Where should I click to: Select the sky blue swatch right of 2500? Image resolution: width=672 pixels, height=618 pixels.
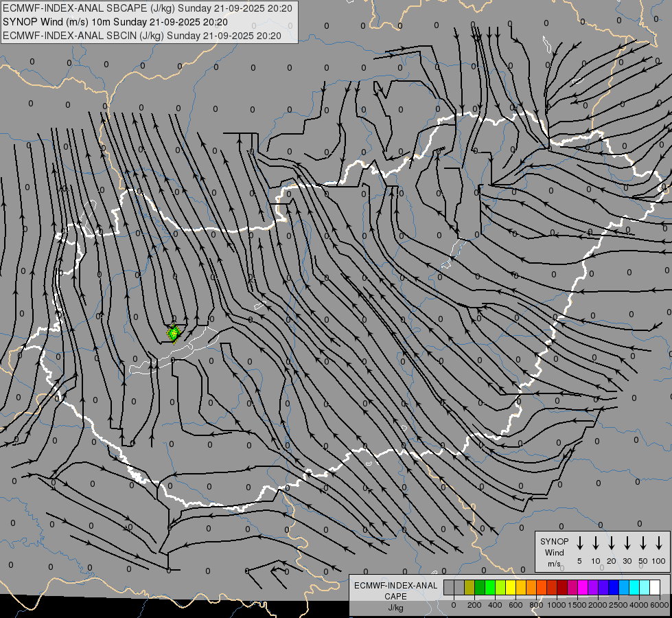pyautogui.click(x=625, y=587)
